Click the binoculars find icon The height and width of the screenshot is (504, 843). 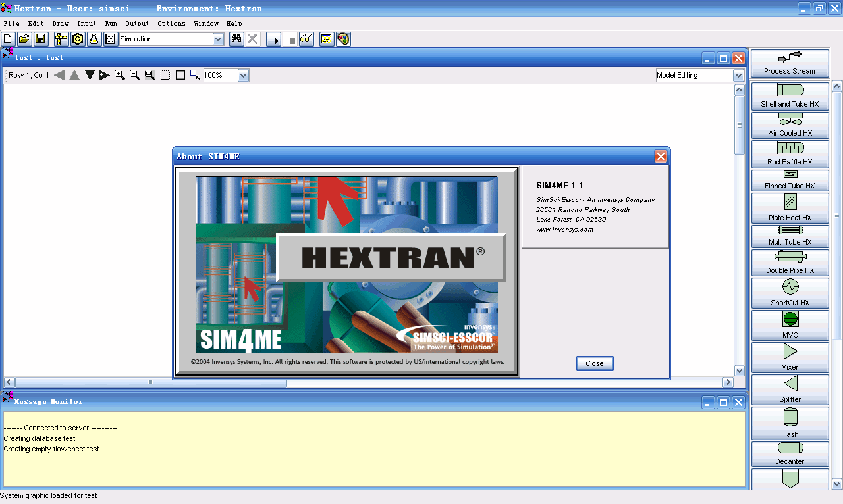(236, 39)
